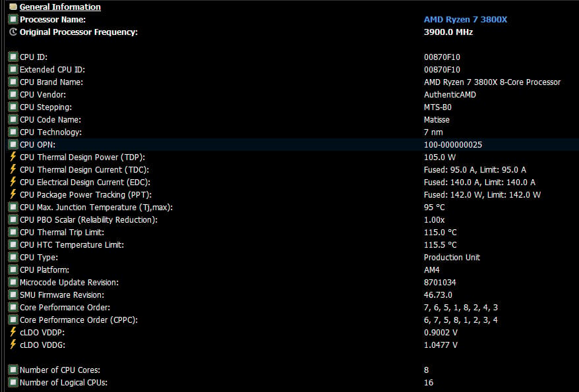Select the CPPC order value 6, 7, 5, 8, 1, 2, 3, 4

click(x=461, y=320)
